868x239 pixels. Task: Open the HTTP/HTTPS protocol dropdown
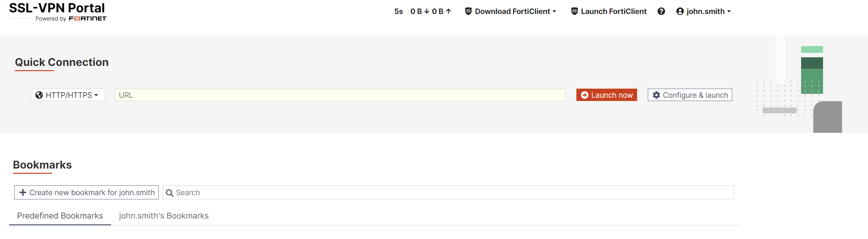(x=68, y=95)
